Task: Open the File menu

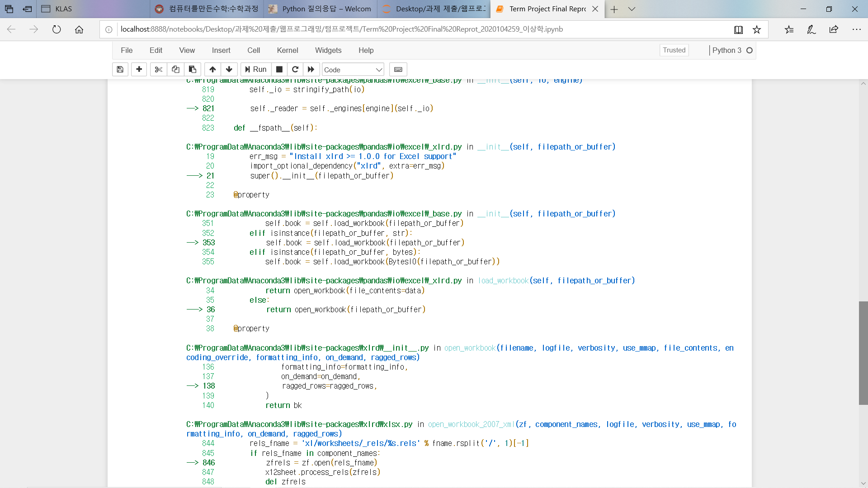Action: point(127,50)
